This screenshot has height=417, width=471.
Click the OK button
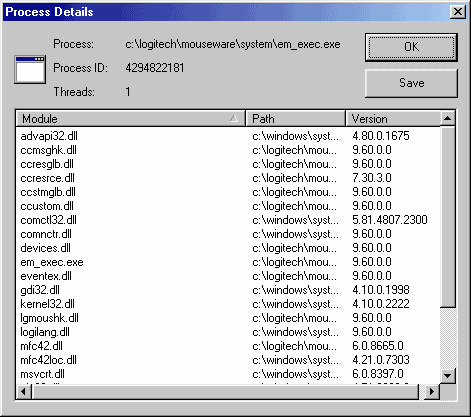coord(411,47)
